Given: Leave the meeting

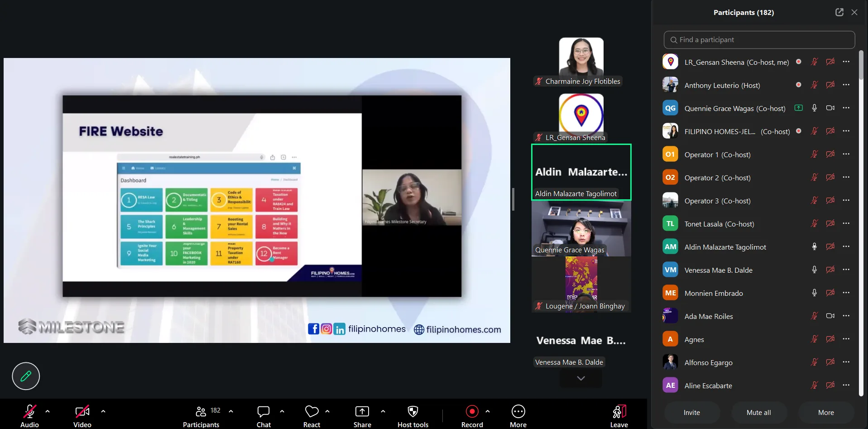Looking at the screenshot, I should [x=619, y=416].
